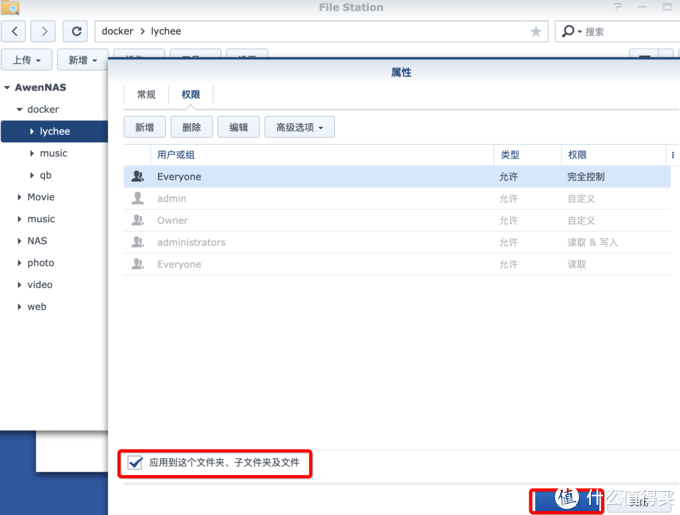Expand the web folder arrow

(x=19, y=307)
